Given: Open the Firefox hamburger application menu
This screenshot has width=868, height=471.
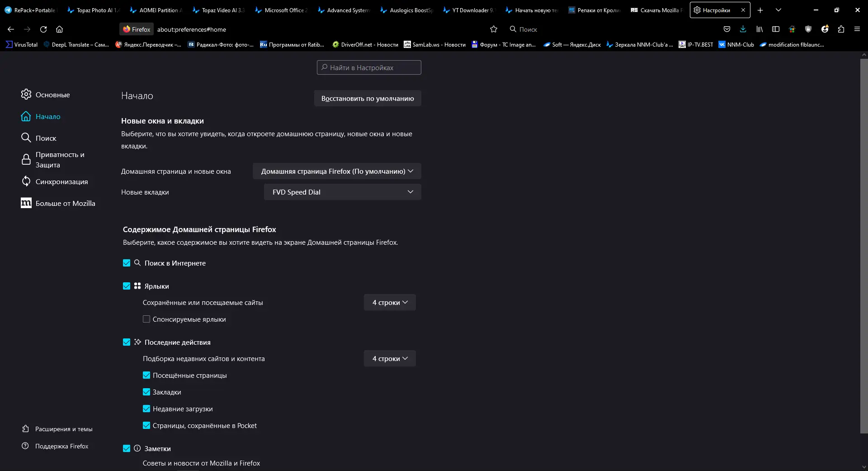Looking at the screenshot, I should (x=857, y=29).
